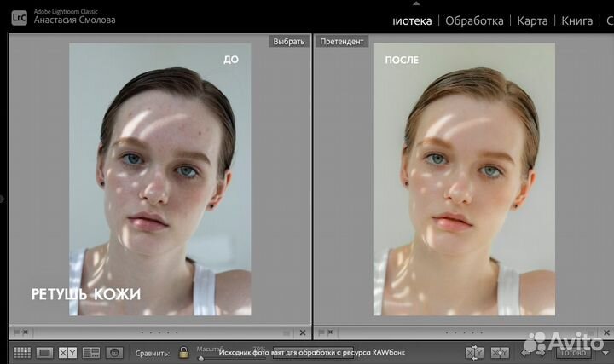The height and width of the screenshot is (364, 614).
Task: Switch to Survey view
Action: tap(91, 353)
